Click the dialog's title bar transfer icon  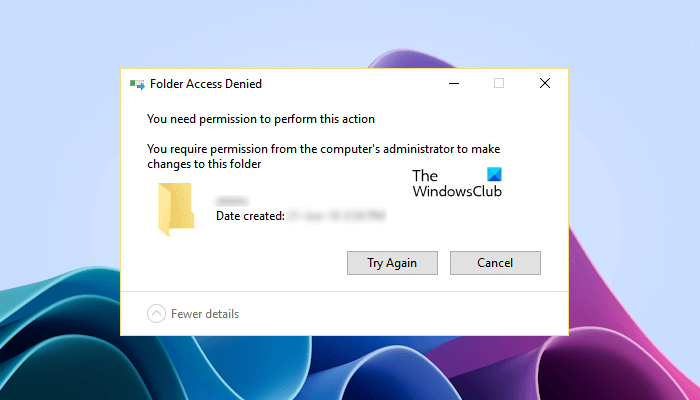coord(137,84)
